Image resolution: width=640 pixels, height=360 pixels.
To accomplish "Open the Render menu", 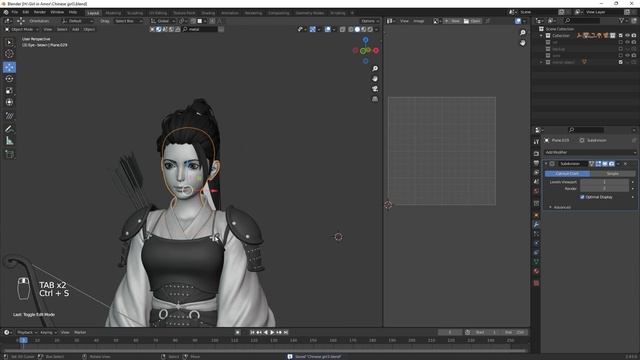I will point(40,12).
